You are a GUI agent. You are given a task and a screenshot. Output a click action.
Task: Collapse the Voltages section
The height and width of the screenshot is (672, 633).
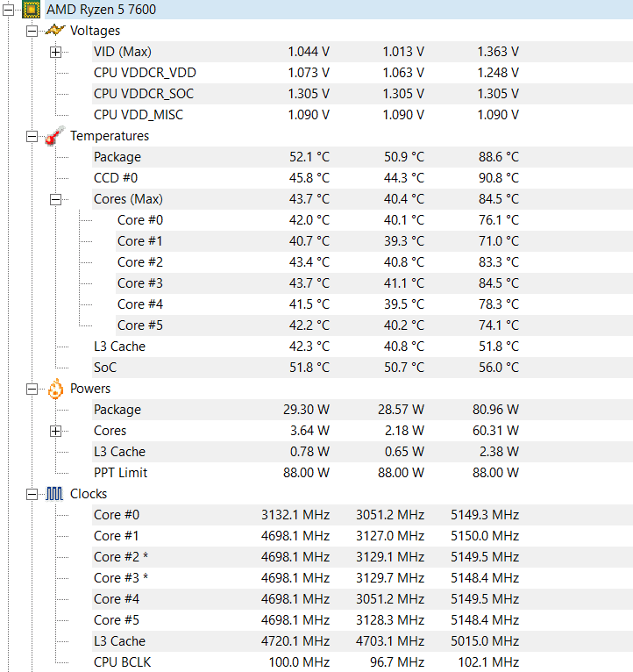(x=32, y=31)
